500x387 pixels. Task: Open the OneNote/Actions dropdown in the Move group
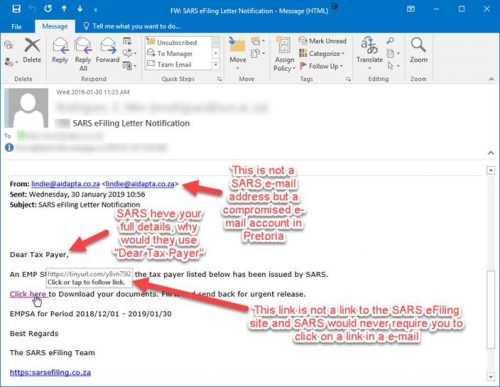[258, 53]
